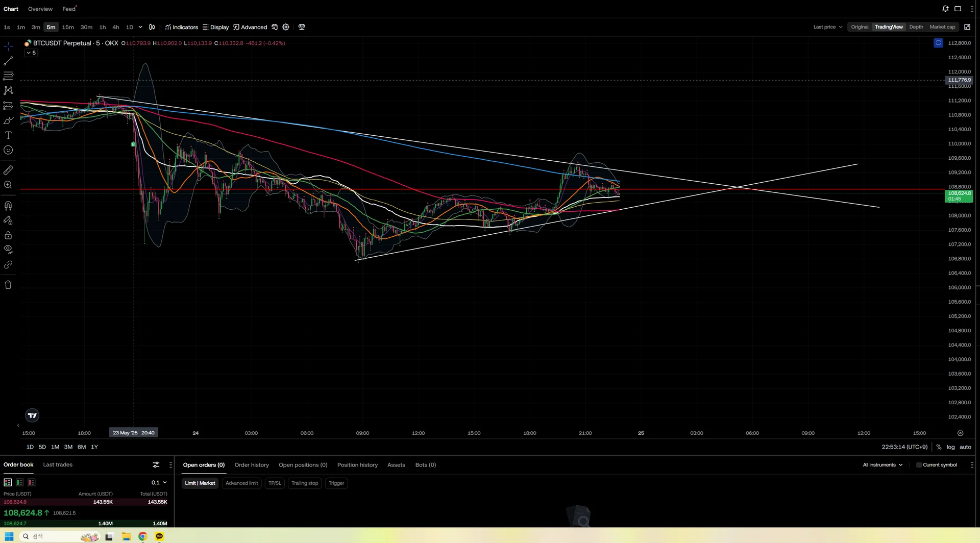
Task: Expand the order book depth 0.1 dropdown
Action: click(159, 483)
